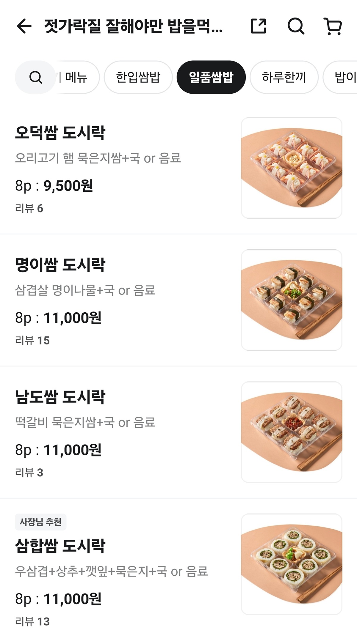The image size is (357, 644).
Task: Tap the restaurant name title in header
Action: (x=133, y=26)
